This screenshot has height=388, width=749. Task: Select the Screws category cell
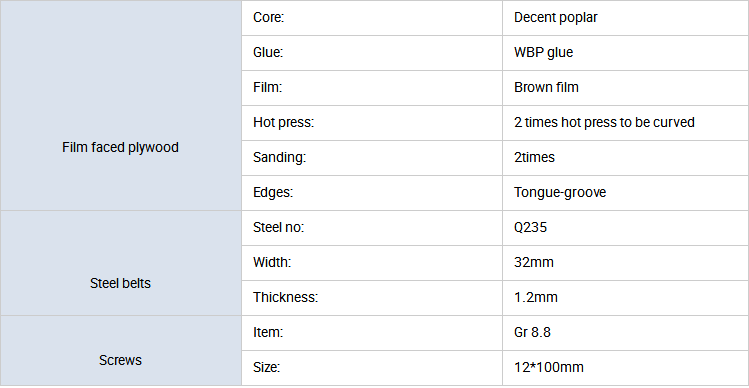[120, 351]
